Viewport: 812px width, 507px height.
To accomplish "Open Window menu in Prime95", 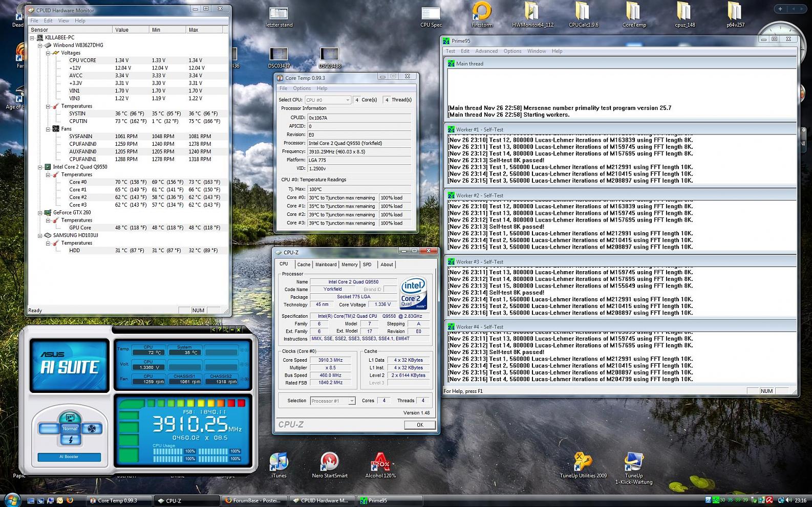I will tap(537, 51).
